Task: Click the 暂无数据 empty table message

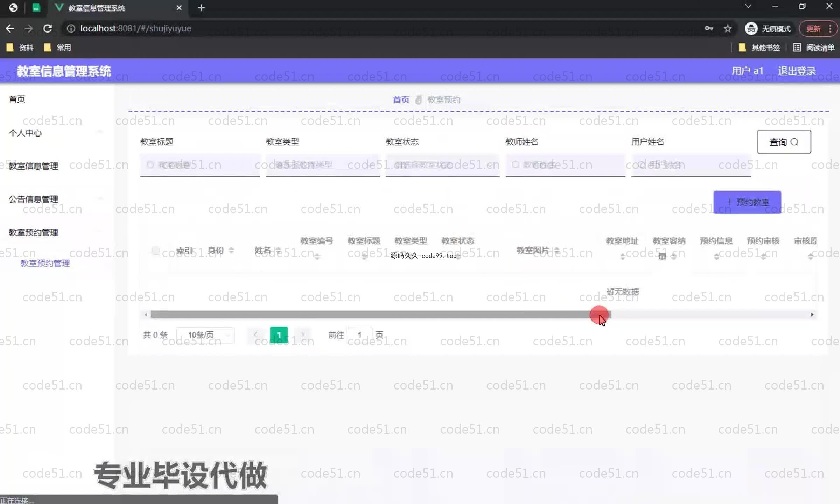Action: point(623,292)
